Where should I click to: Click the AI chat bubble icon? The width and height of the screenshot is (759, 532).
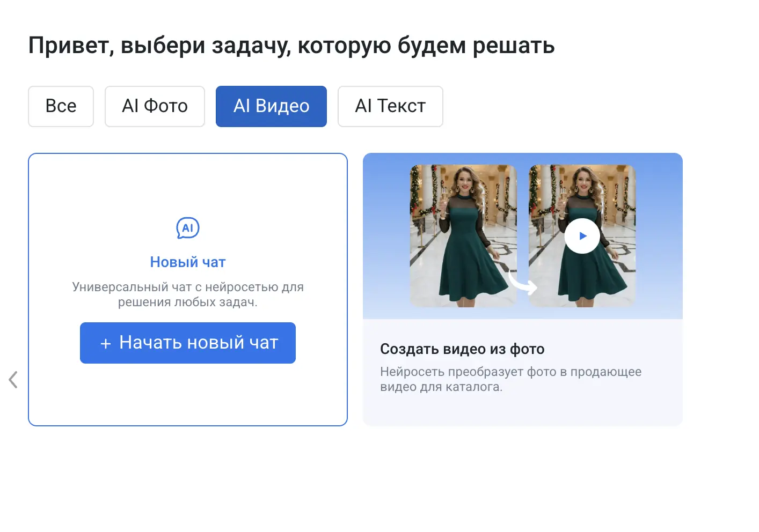pos(188,227)
